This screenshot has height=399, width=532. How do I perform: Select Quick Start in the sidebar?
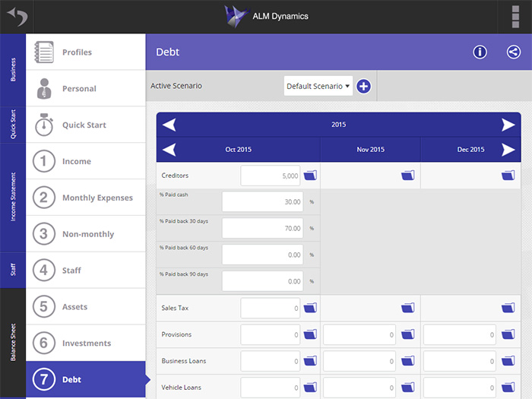pos(85,125)
